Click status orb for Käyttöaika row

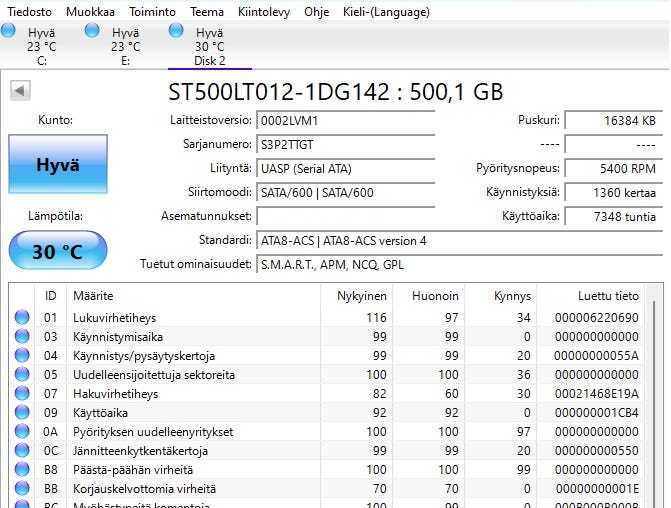click(x=22, y=413)
